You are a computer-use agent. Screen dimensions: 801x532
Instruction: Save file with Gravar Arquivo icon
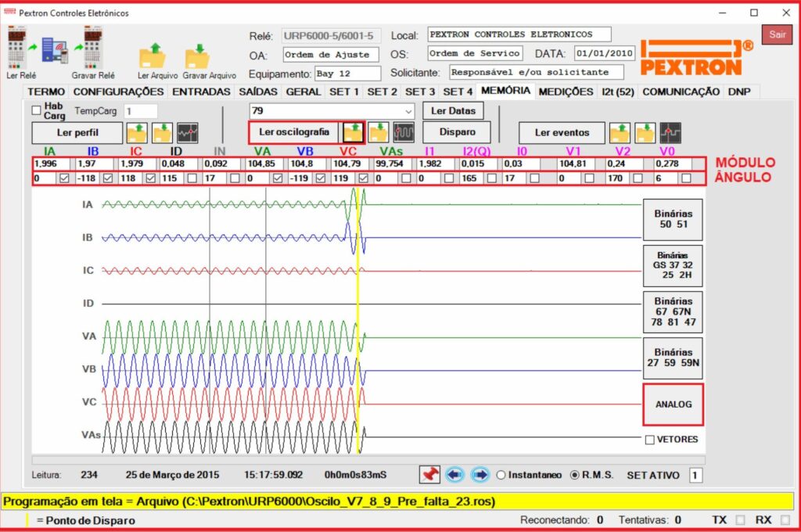tap(198, 56)
